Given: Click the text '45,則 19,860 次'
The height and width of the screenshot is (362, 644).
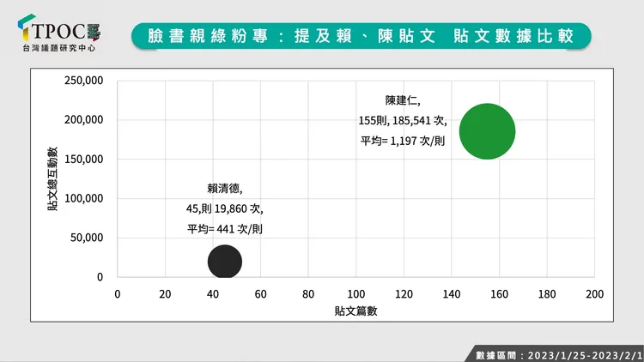Looking at the screenshot, I should (225, 208).
